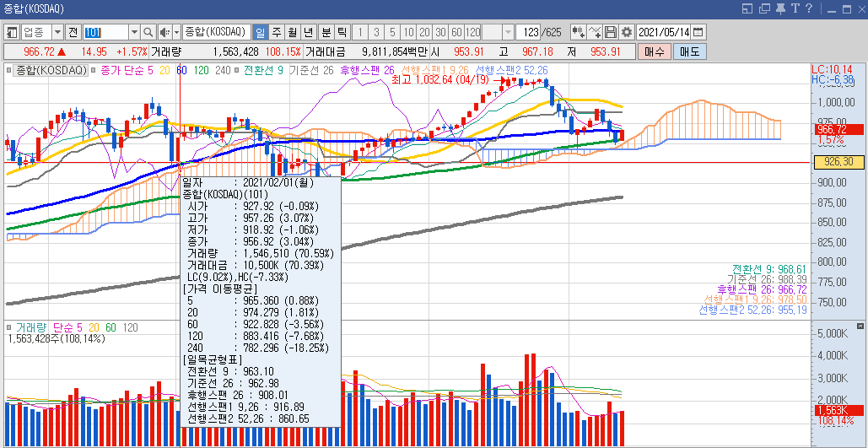This screenshot has width=868, height=448.
Task: Open the calendar date picker icon
Action: point(698,32)
